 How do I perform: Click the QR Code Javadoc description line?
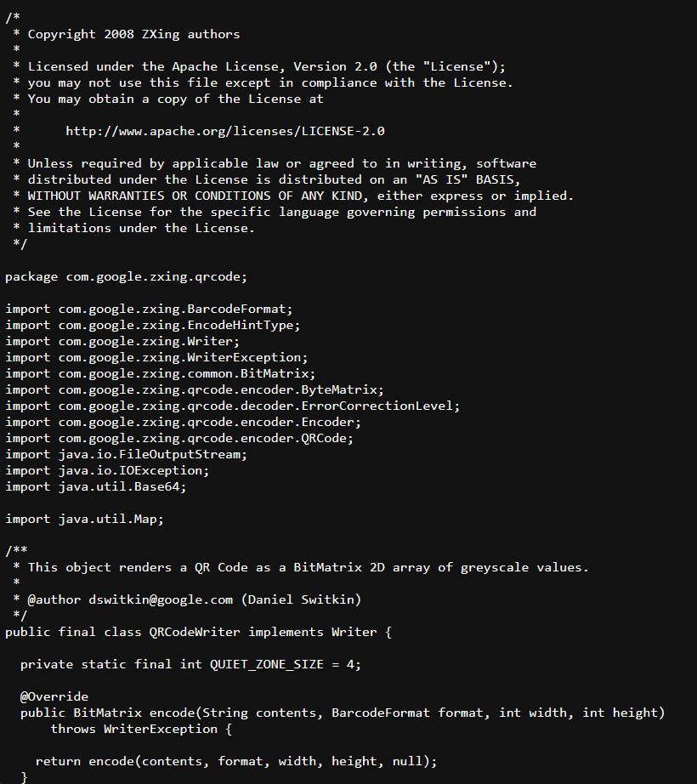309,567
